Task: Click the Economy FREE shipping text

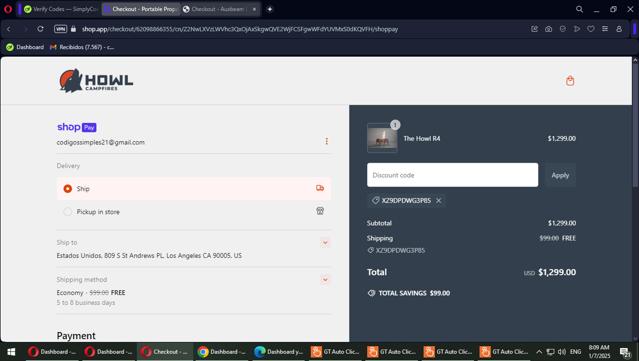Action: [91, 293]
